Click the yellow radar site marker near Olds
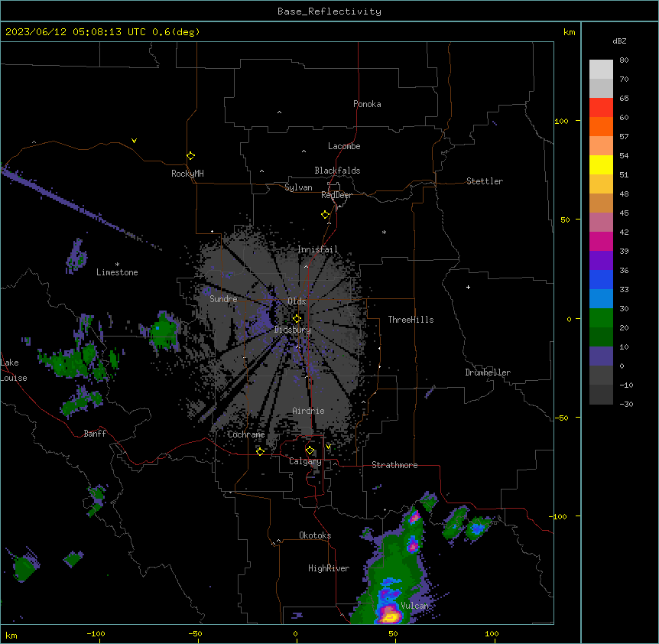The width and height of the screenshot is (659, 644). tap(297, 319)
